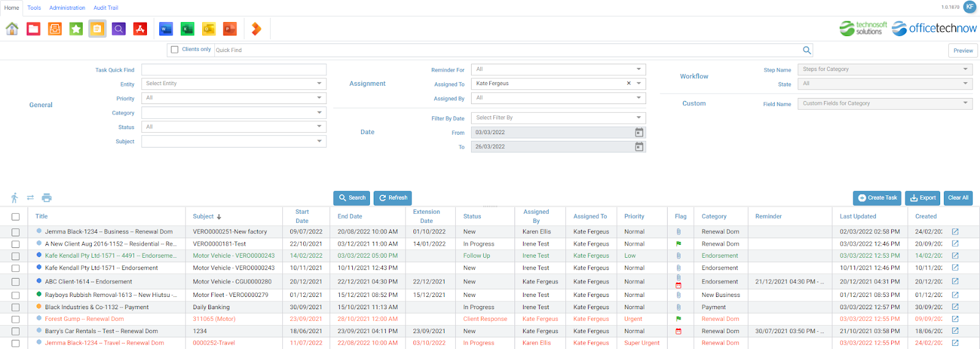Click the Preview button

963,51
